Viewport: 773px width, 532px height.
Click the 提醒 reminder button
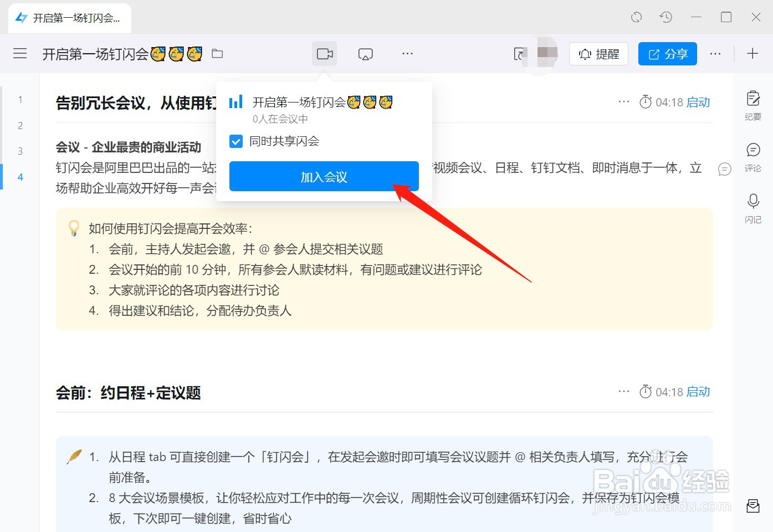pos(598,54)
